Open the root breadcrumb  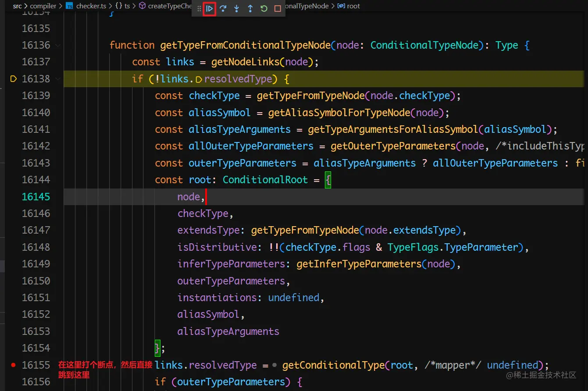tap(349, 6)
